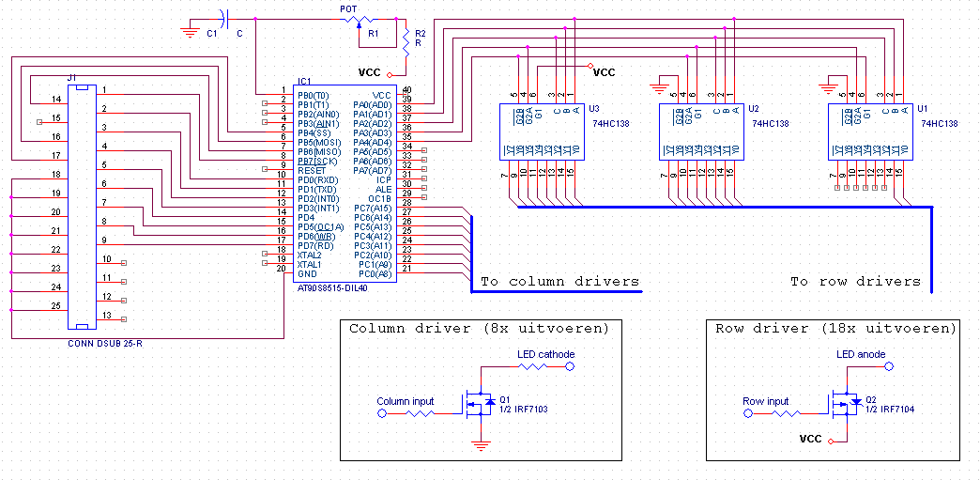Click the "To column drivers" bus label
This screenshot has height=480, width=980.
(559, 281)
